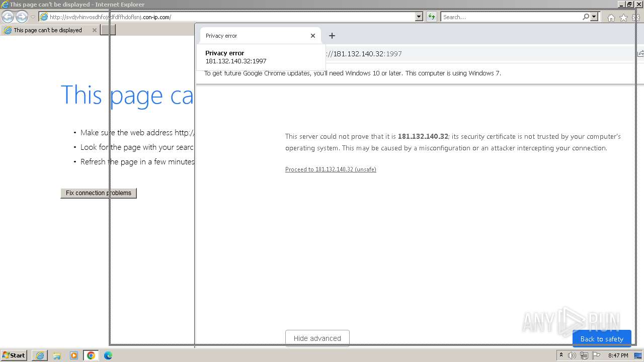
Task: Open File Explorer from the taskbar
Action: point(57,355)
